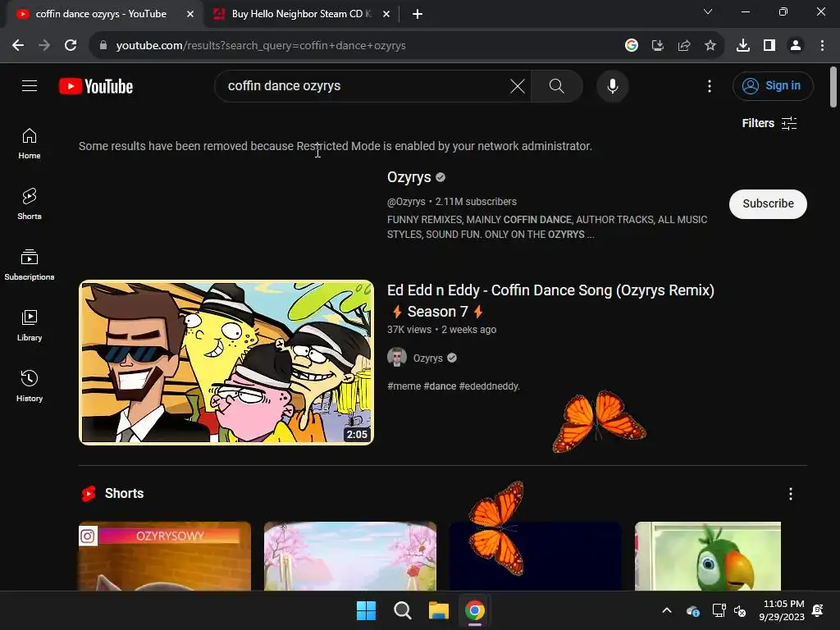Click the page vertical scrollbar
The height and width of the screenshot is (630, 840).
[x=833, y=87]
